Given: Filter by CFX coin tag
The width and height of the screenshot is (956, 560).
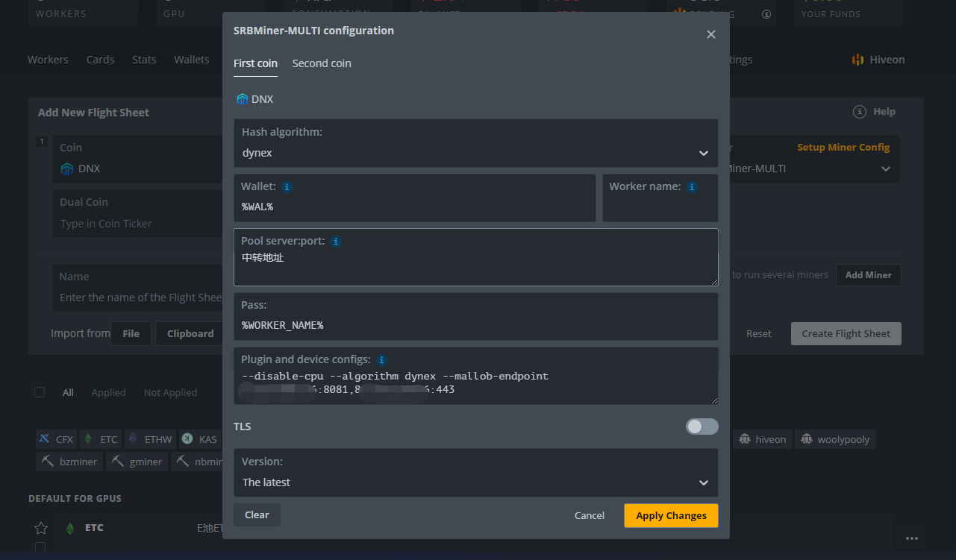Looking at the screenshot, I should click(57, 439).
